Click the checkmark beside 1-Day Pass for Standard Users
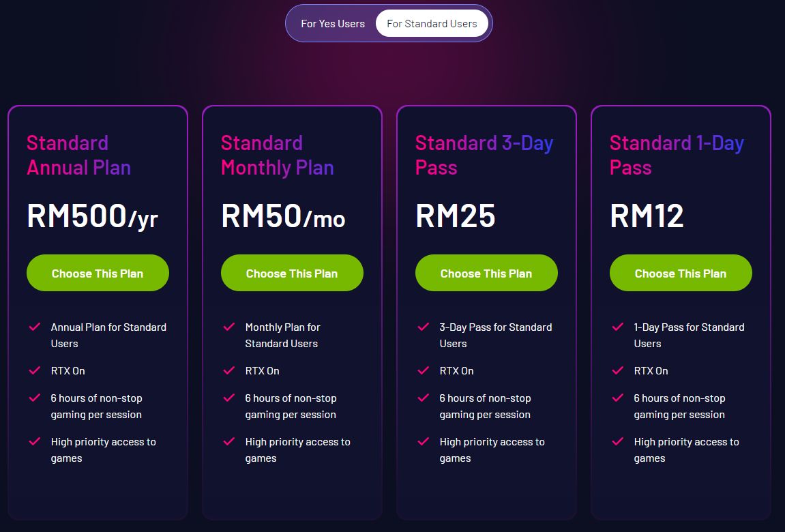 (618, 327)
